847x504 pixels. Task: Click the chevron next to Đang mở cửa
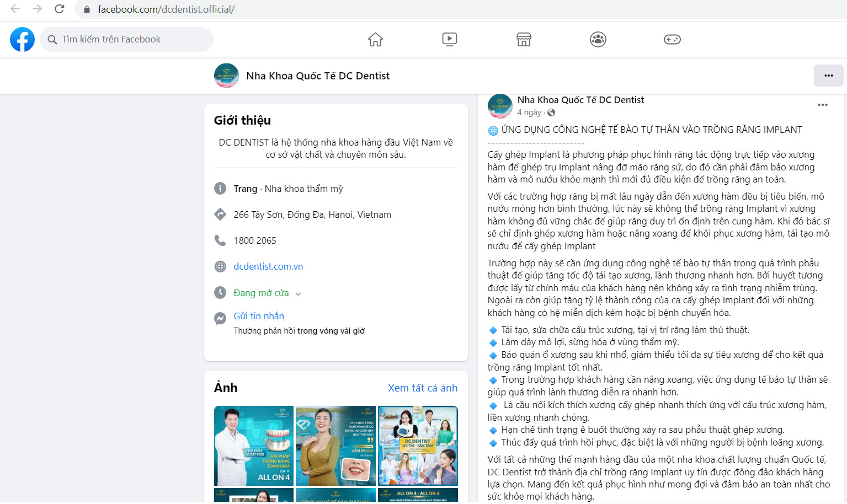point(299,294)
